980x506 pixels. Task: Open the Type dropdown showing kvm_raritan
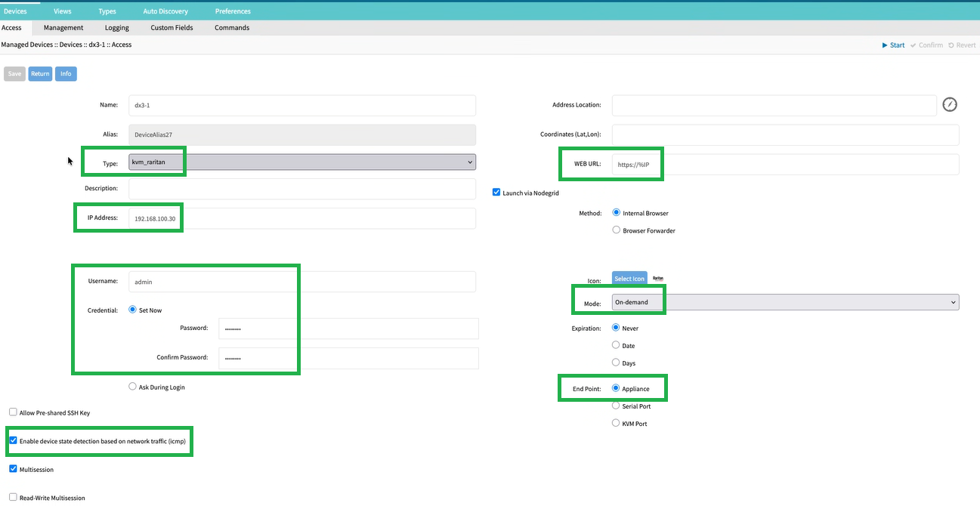pyautogui.click(x=301, y=162)
